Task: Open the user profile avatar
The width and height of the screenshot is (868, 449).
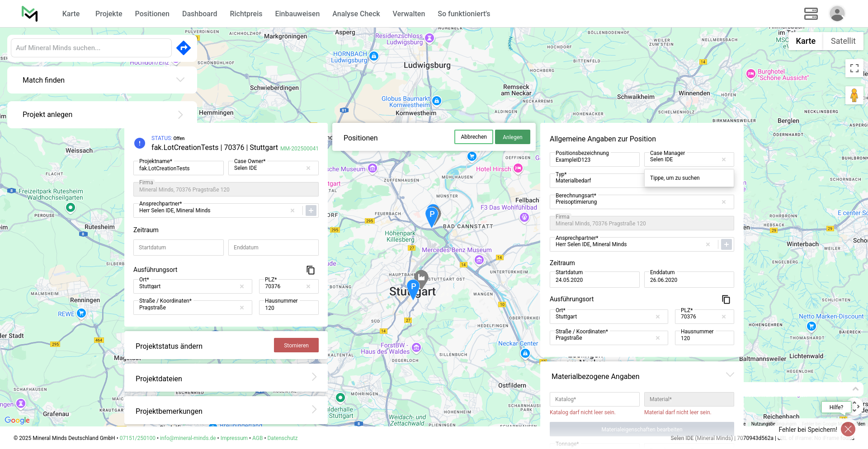Action: (x=837, y=14)
